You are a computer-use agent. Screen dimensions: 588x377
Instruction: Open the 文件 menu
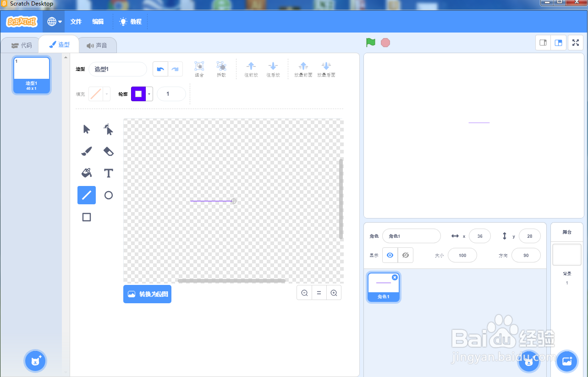pos(76,22)
